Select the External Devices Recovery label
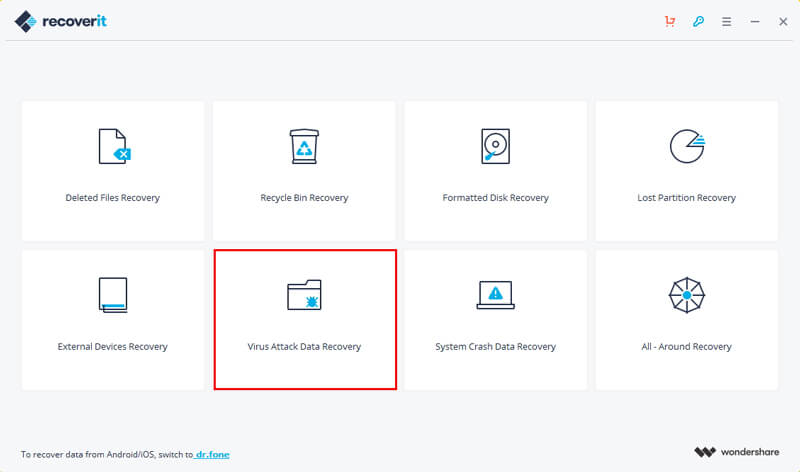The height and width of the screenshot is (472, 800). (113, 346)
